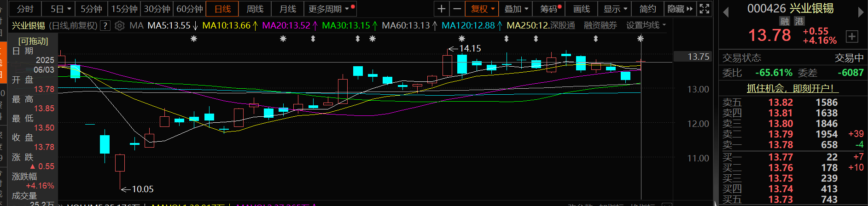Click the MA60:13.13 label
This screenshot has height=206, width=868.
pyautogui.click(x=410, y=26)
